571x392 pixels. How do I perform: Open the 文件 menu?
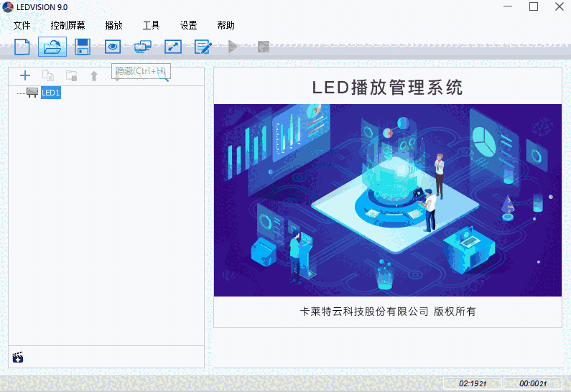tap(22, 25)
